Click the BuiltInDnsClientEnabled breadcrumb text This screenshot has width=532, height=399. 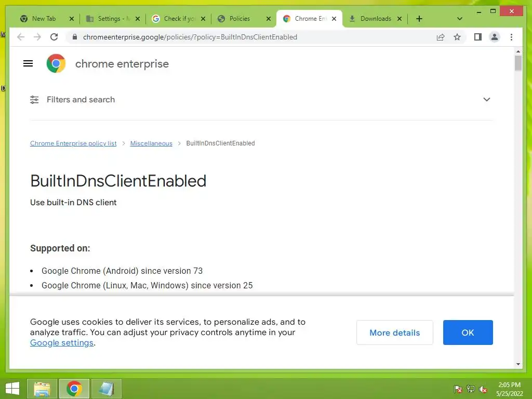[220, 143]
